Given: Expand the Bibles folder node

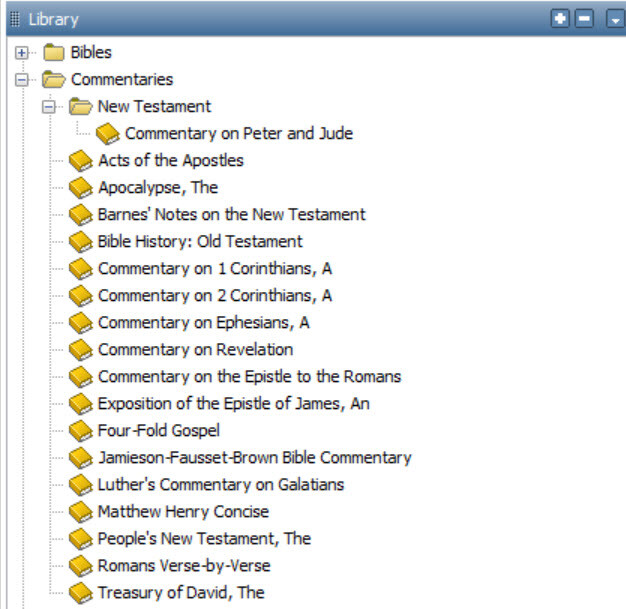Looking at the screenshot, I should coord(22,53).
